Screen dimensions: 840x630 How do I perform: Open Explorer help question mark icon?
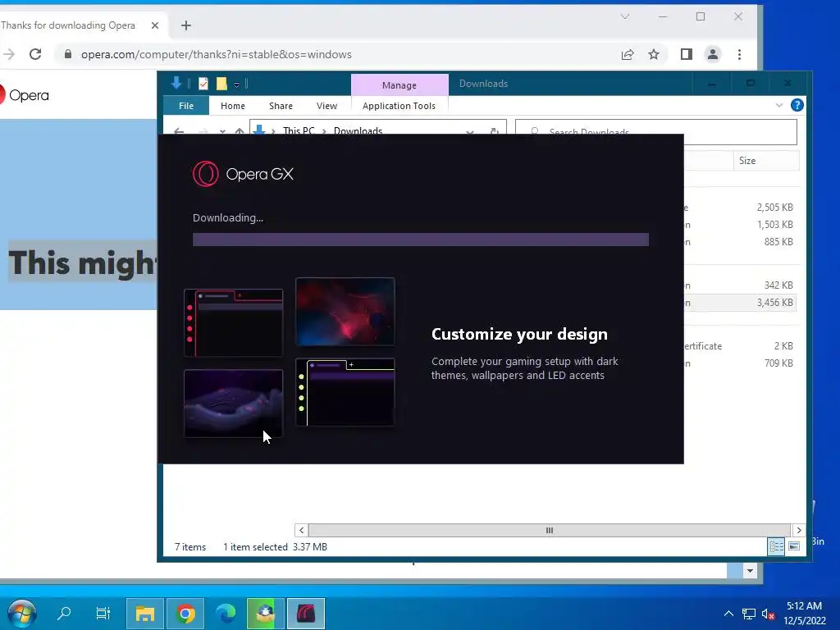(x=797, y=105)
